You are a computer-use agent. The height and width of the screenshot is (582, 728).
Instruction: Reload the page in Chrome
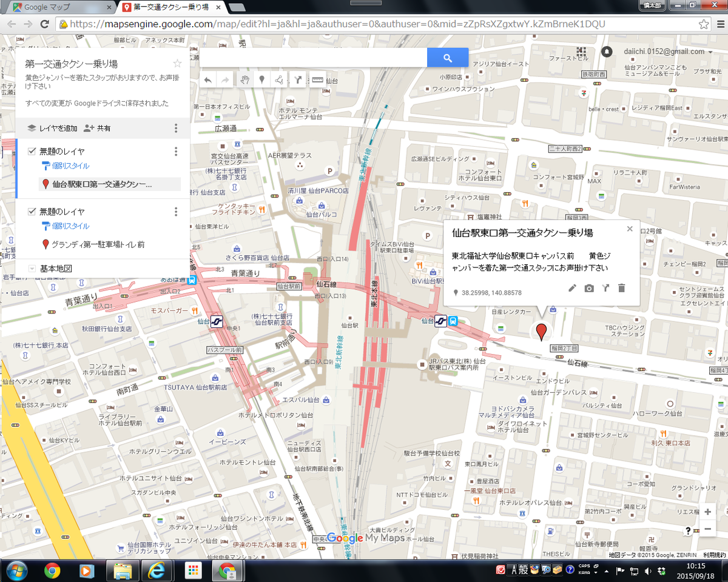(x=44, y=24)
